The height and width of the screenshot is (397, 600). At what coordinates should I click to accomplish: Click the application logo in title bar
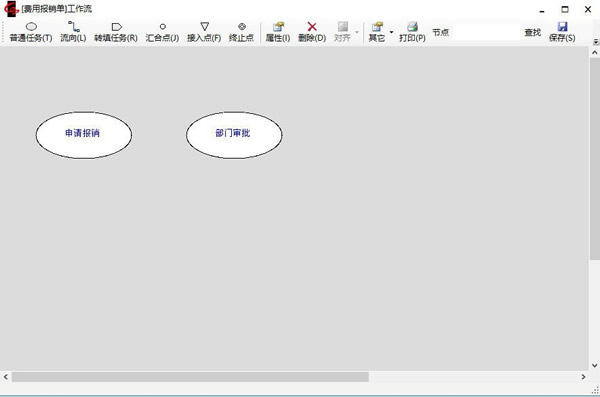[x=11, y=9]
